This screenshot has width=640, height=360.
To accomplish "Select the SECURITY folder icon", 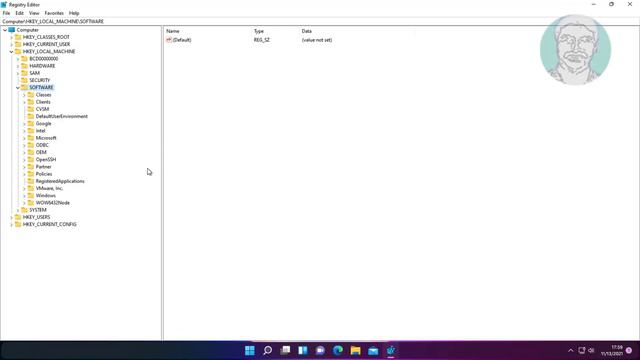I will tap(24, 80).
